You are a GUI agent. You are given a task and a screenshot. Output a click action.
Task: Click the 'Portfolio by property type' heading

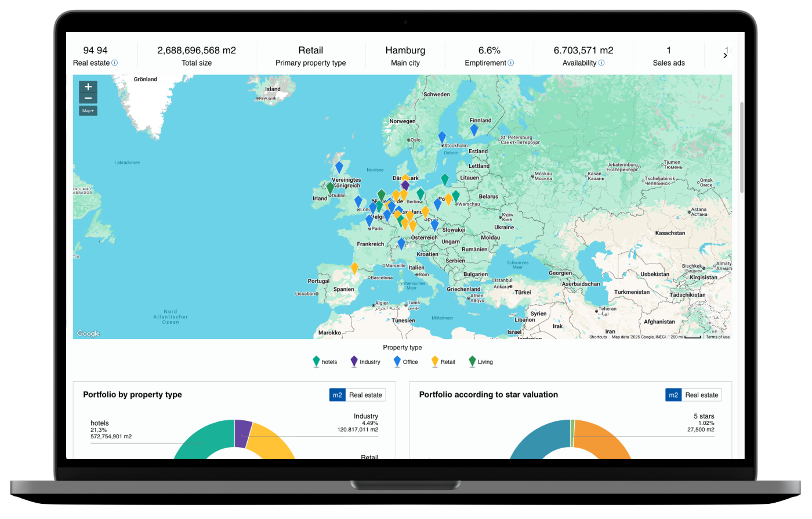click(x=132, y=394)
